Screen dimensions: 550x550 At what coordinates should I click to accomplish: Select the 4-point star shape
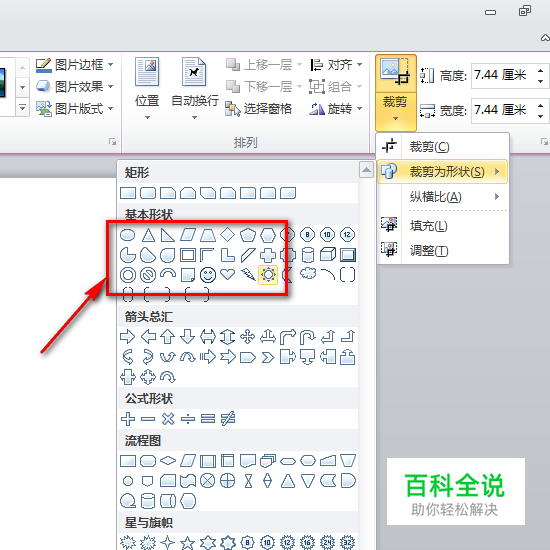click(x=168, y=542)
